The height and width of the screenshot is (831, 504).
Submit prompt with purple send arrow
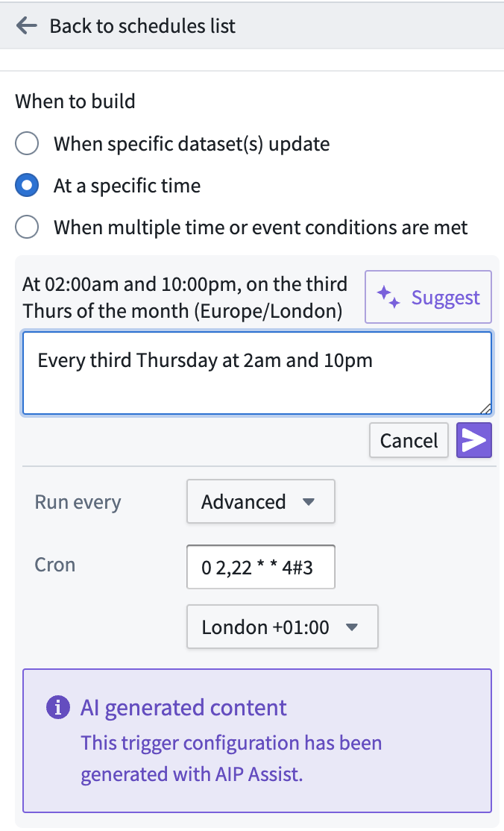point(473,440)
